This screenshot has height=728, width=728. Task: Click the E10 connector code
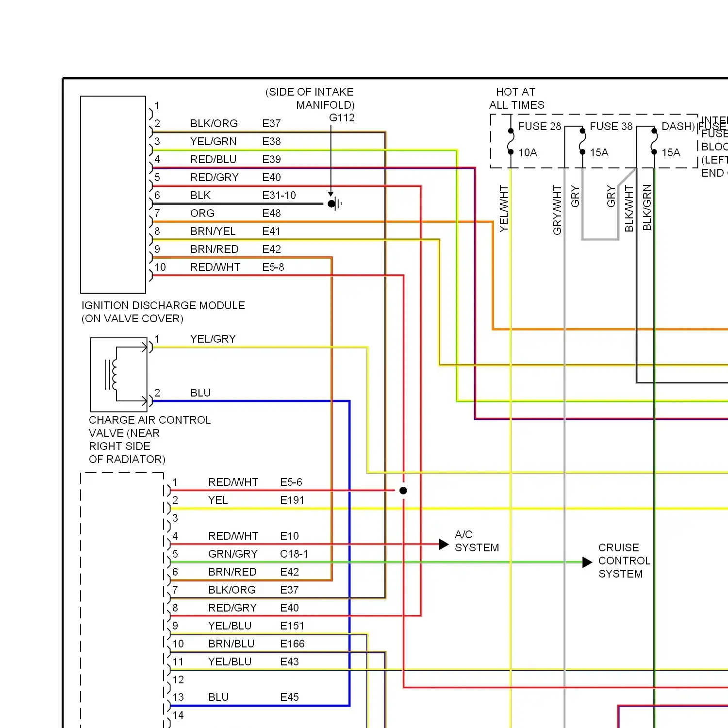click(x=289, y=536)
